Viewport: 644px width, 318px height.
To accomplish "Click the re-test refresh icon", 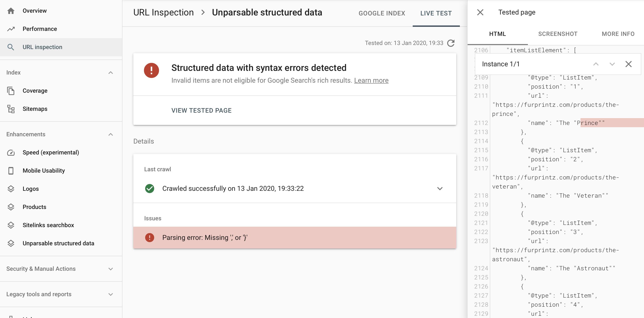I will coord(451,43).
